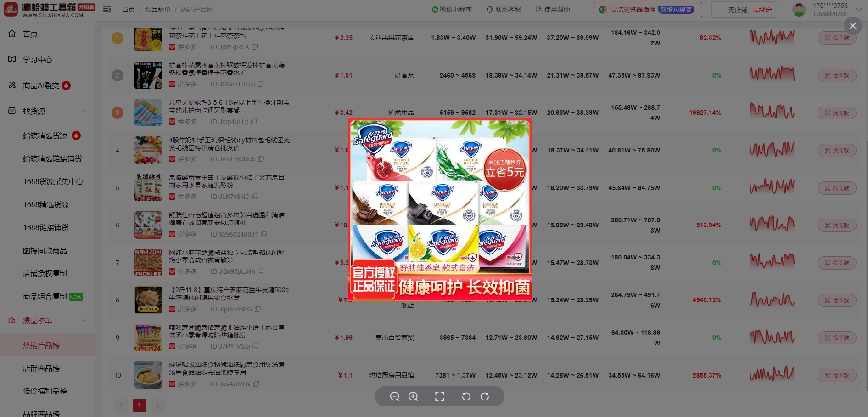Open 首页 home icon in sidebar

pyautogui.click(x=12, y=34)
